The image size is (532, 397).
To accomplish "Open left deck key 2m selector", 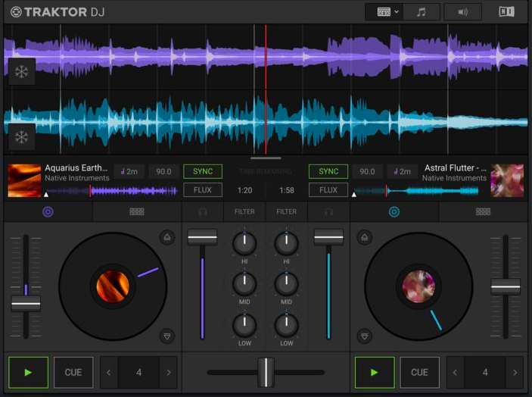I will click(129, 171).
